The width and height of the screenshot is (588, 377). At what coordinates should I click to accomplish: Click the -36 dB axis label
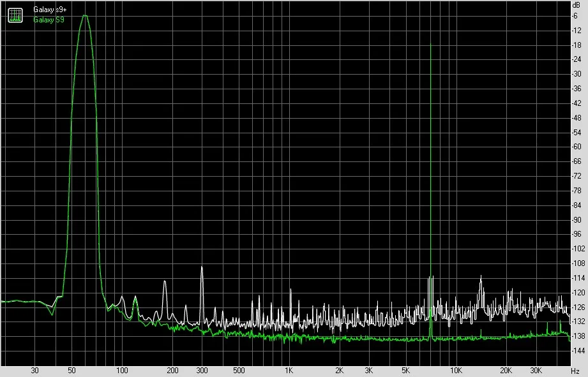577,89
